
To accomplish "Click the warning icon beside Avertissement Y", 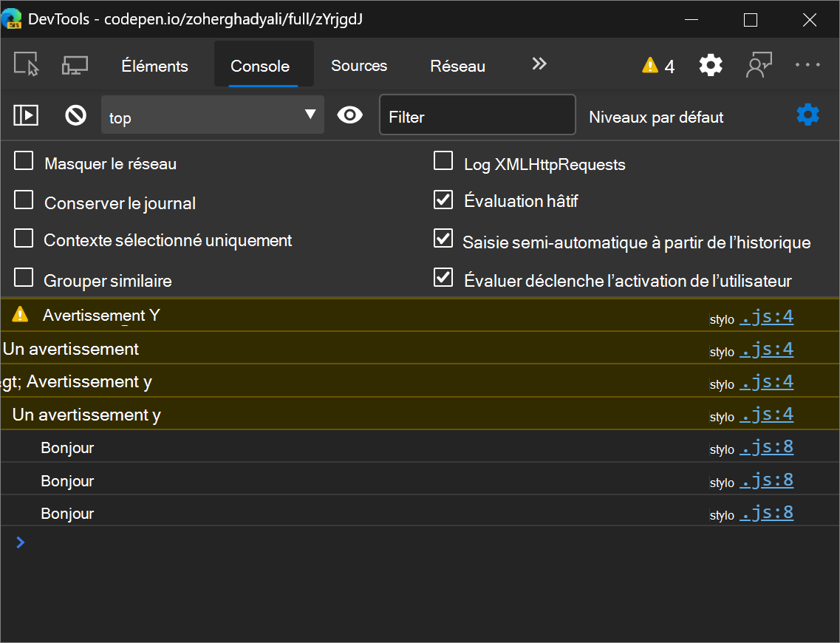I will 20,314.
